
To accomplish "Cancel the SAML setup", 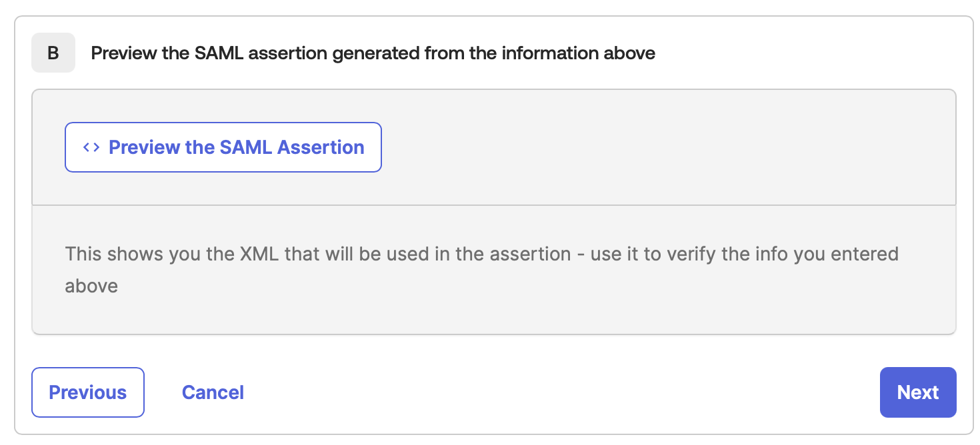I will coord(213,392).
